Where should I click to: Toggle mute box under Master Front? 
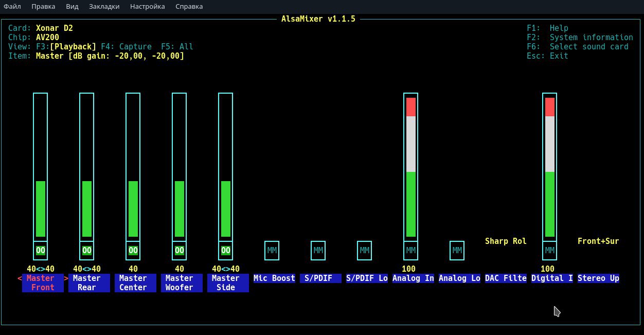[41, 251]
